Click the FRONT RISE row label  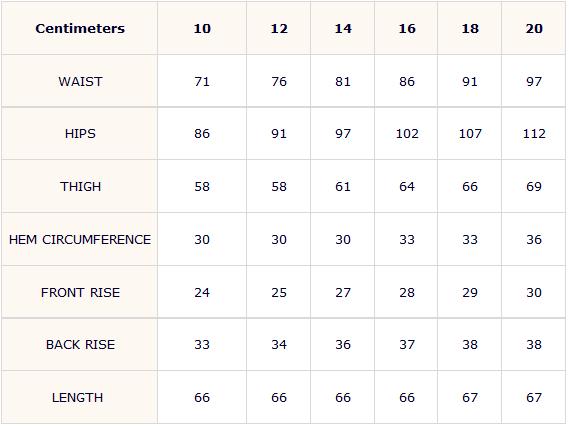pos(80,293)
